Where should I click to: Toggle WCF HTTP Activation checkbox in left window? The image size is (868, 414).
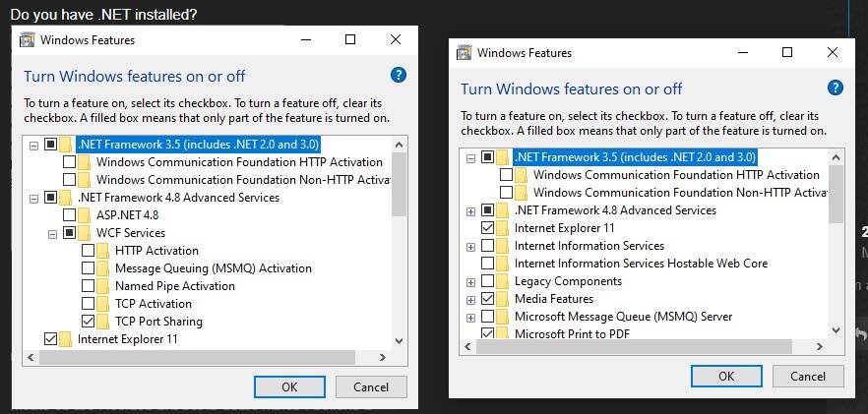(x=69, y=162)
